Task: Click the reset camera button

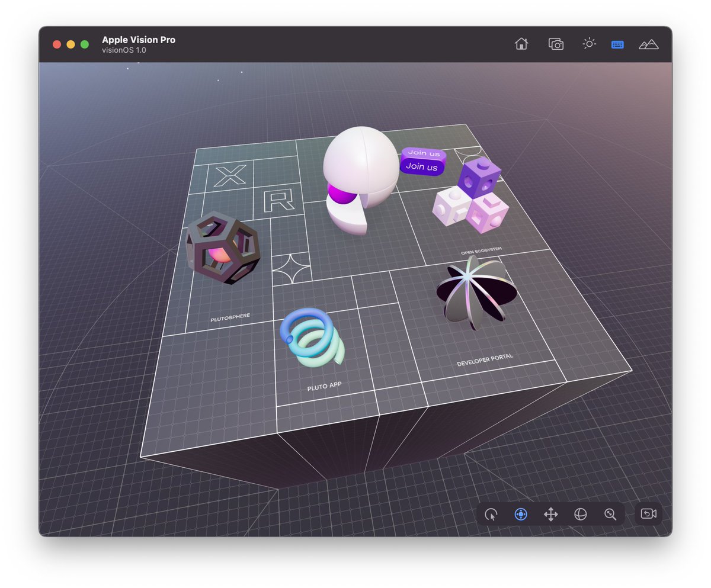Action: (x=648, y=513)
